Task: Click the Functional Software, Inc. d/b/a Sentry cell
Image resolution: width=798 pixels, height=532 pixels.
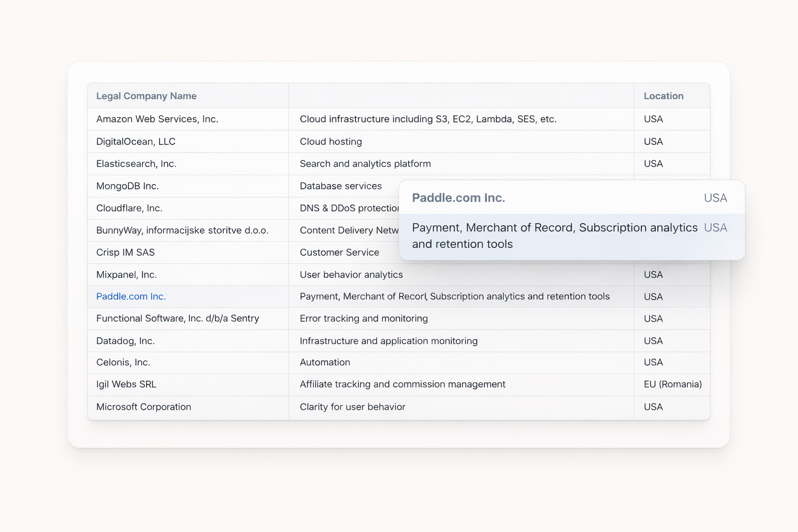Action: click(178, 318)
